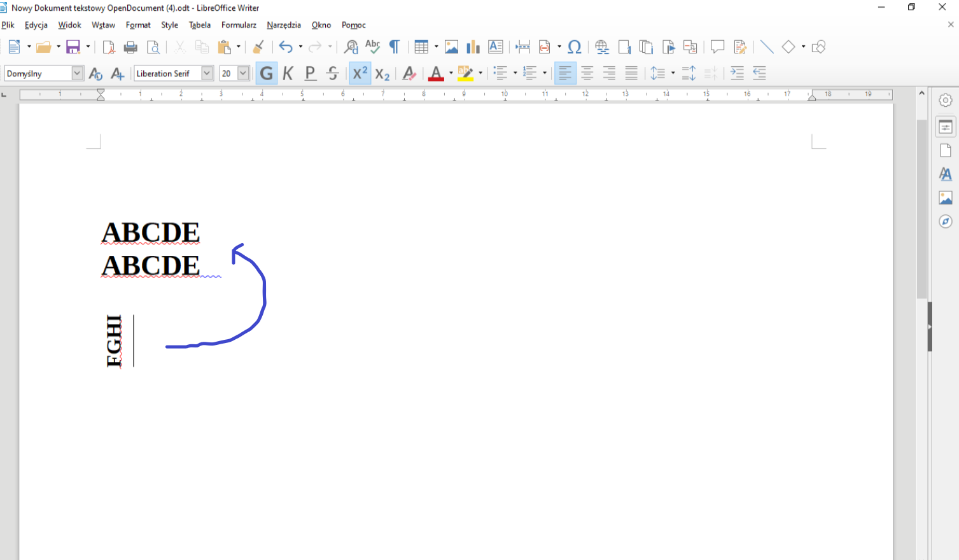
Task: Open the Navigator in sidebar
Action: point(945,221)
